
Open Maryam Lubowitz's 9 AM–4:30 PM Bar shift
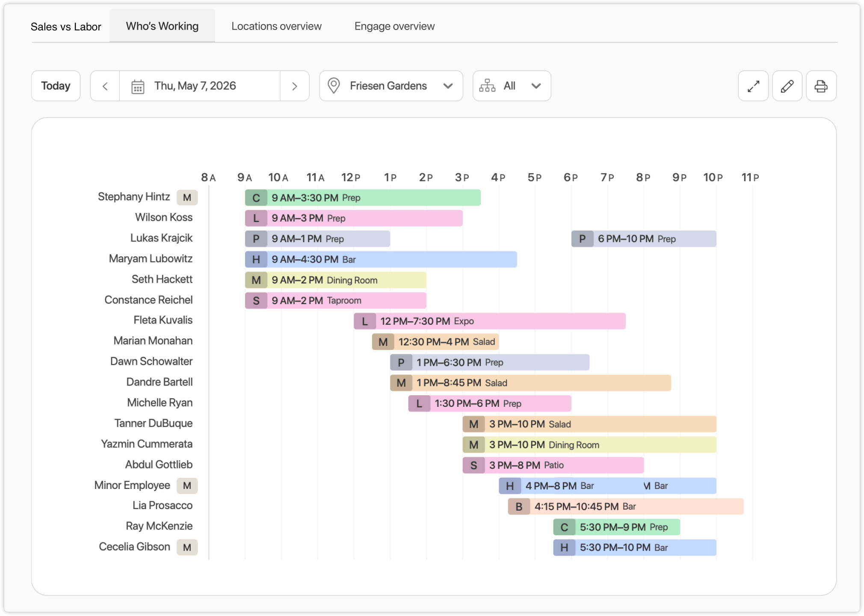tap(381, 259)
